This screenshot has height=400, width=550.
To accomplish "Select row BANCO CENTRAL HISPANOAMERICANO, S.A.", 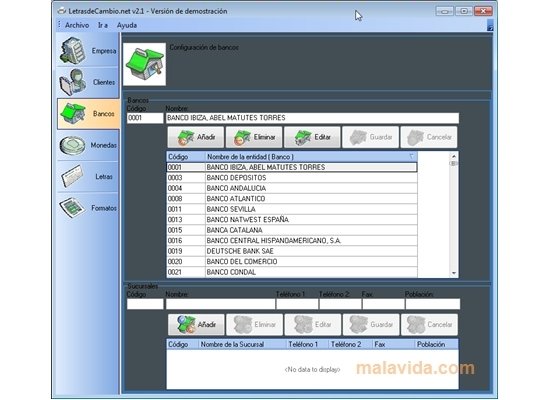I will tap(292, 241).
